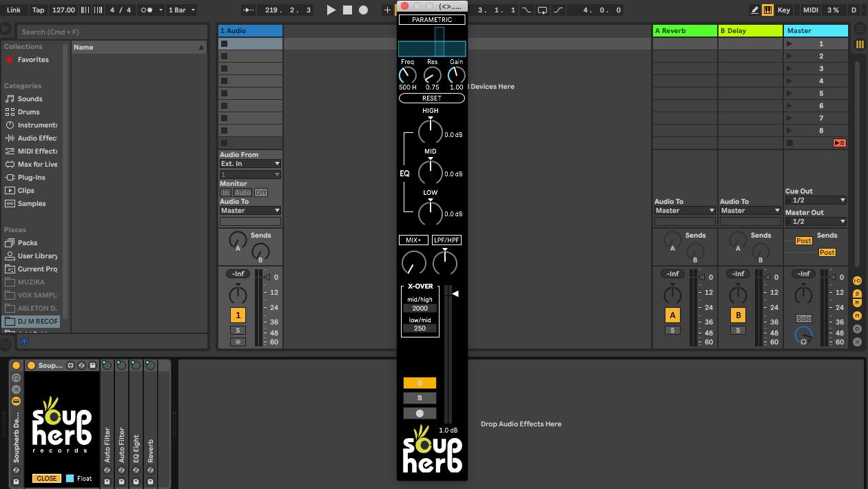The image size is (868, 489).
Task: Open track 1 Audio To Master dropdown
Action: point(250,211)
